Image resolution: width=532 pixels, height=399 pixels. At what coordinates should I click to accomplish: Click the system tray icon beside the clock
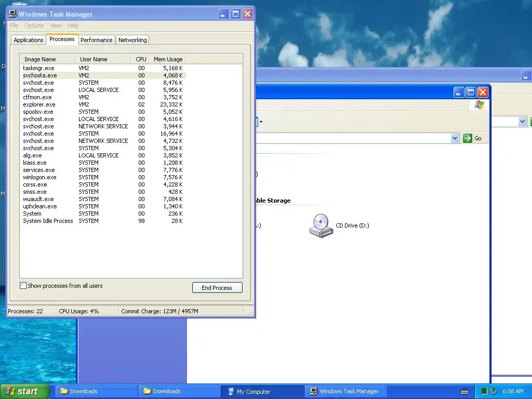(x=494, y=391)
